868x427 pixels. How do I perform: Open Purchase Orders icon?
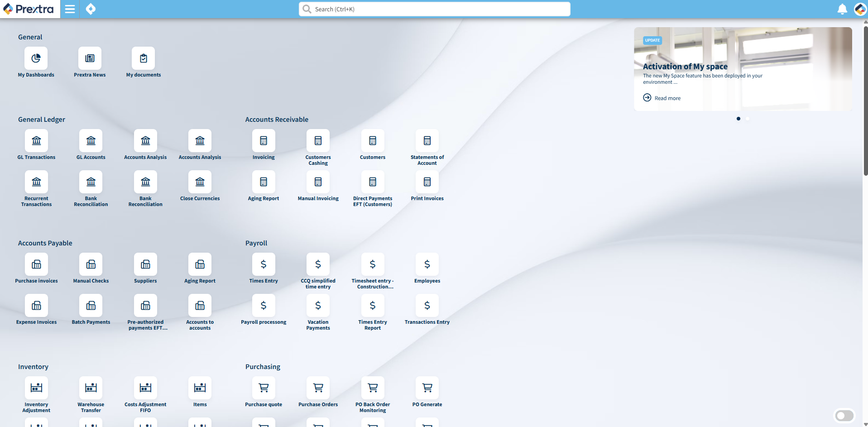[318, 388]
